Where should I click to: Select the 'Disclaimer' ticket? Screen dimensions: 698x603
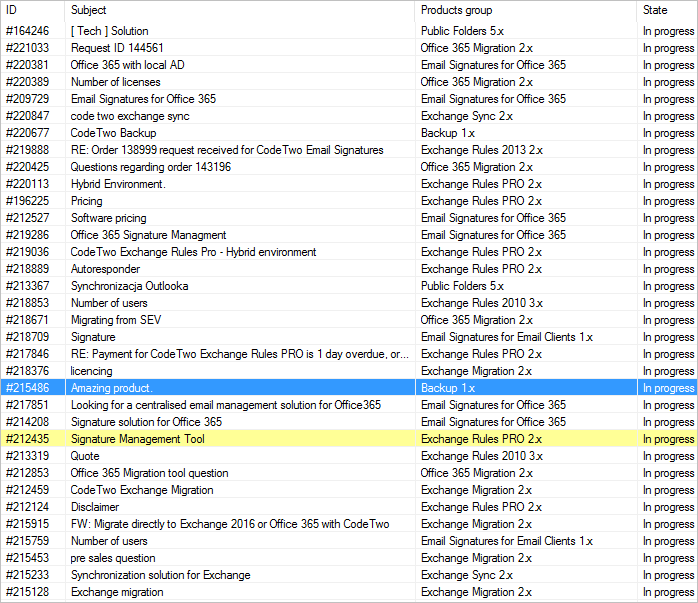point(95,507)
